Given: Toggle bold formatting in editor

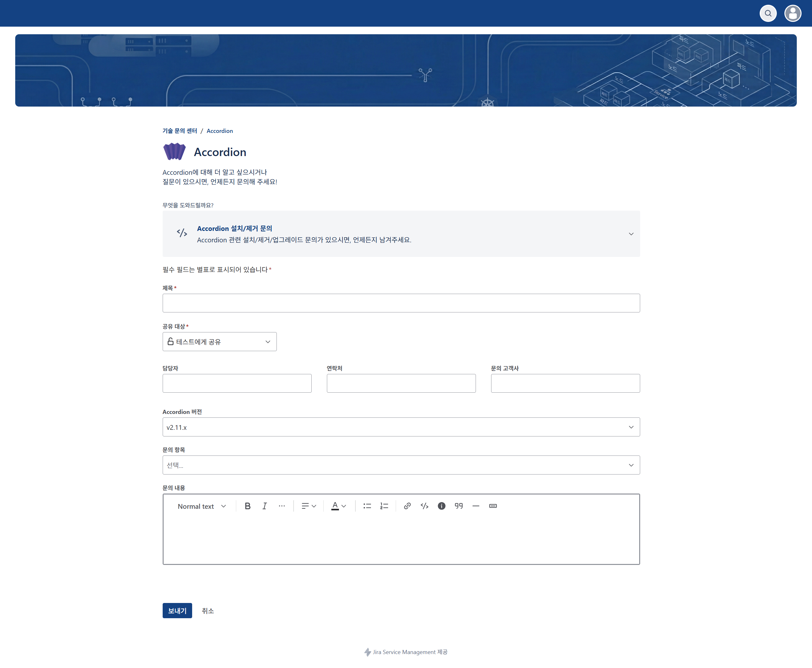Looking at the screenshot, I should [248, 506].
